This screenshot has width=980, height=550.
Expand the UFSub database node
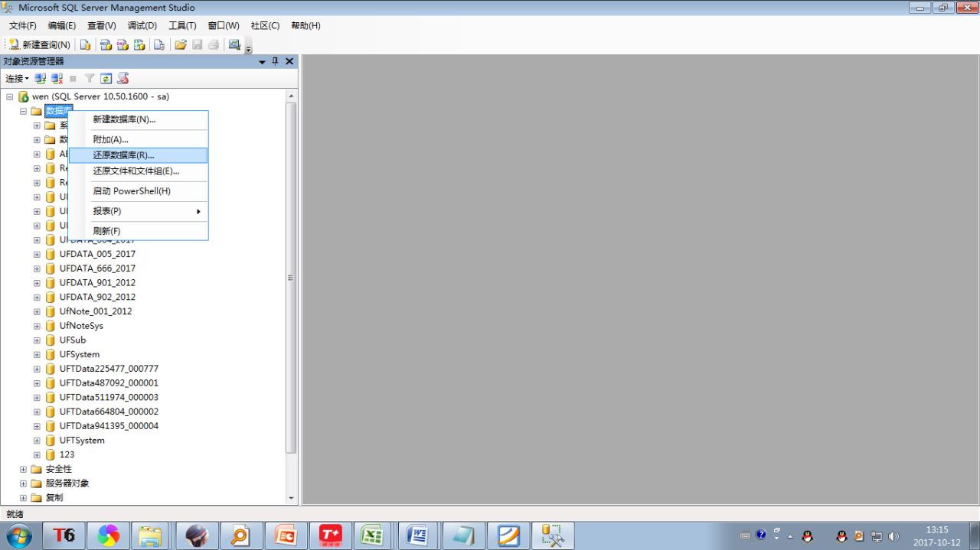tap(37, 340)
